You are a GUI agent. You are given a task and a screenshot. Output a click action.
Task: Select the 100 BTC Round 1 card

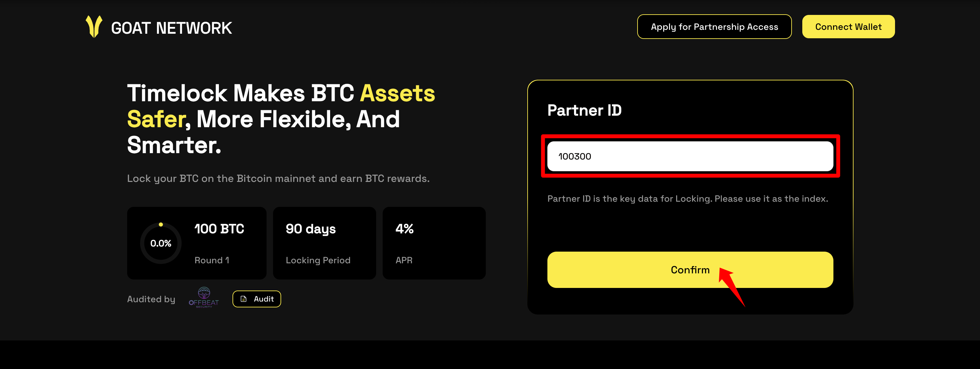[196, 243]
